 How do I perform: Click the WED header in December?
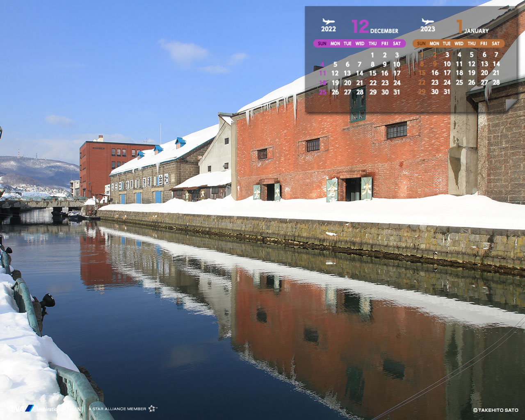point(360,43)
